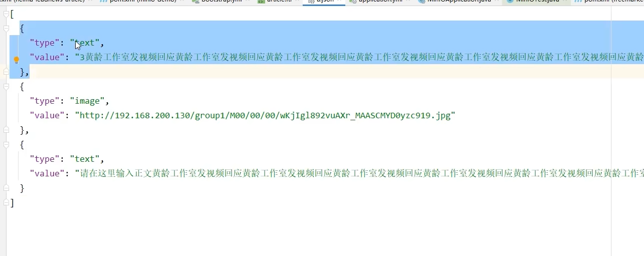The width and height of the screenshot is (644, 256).
Task: Click the fold marker beside the closing ']'
Action: 6,202
